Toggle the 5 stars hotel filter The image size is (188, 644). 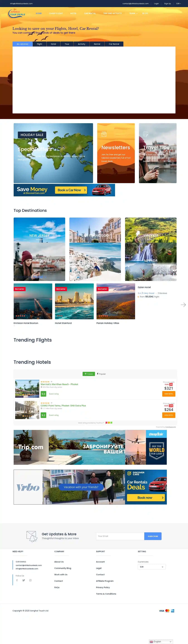point(89,374)
